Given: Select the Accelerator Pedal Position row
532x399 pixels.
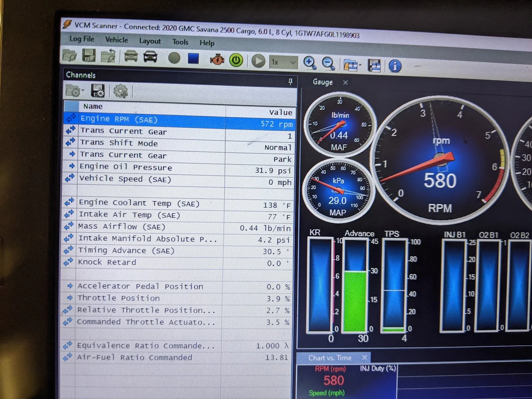Looking at the screenshot, I should click(176, 286).
